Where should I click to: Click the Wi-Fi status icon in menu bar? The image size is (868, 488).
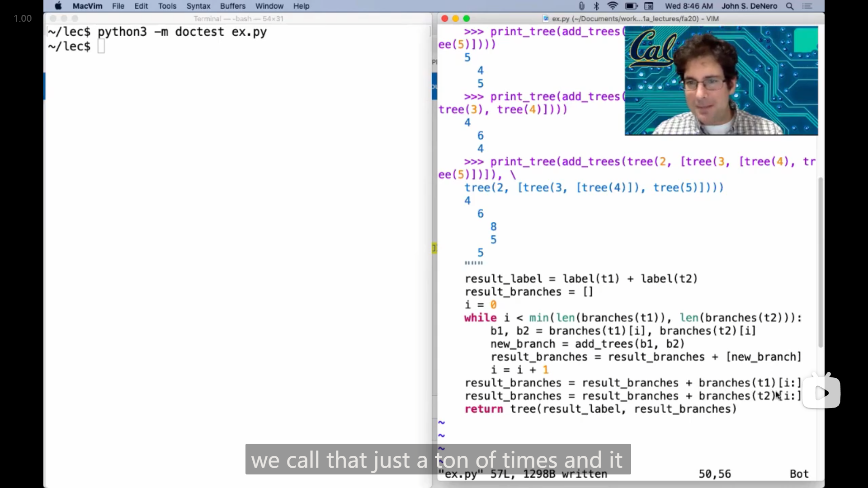pos(611,6)
